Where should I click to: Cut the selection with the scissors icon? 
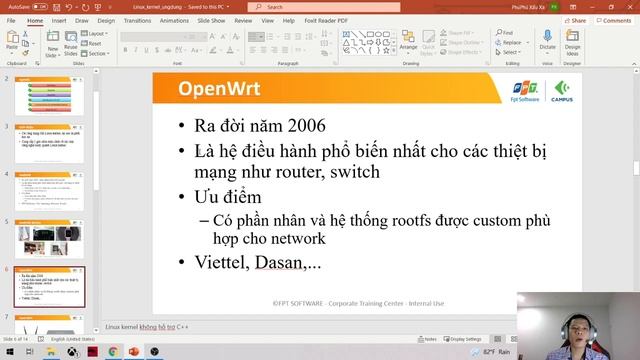tap(25, 34)
